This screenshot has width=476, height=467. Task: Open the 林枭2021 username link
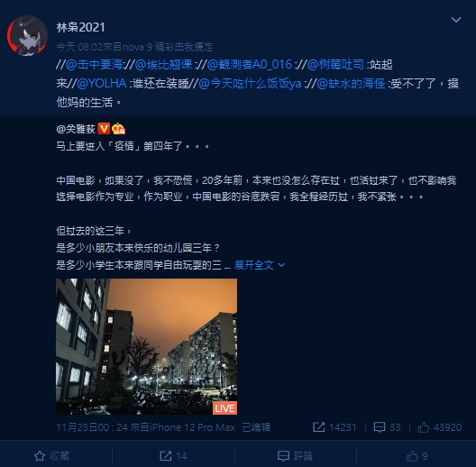81,27
